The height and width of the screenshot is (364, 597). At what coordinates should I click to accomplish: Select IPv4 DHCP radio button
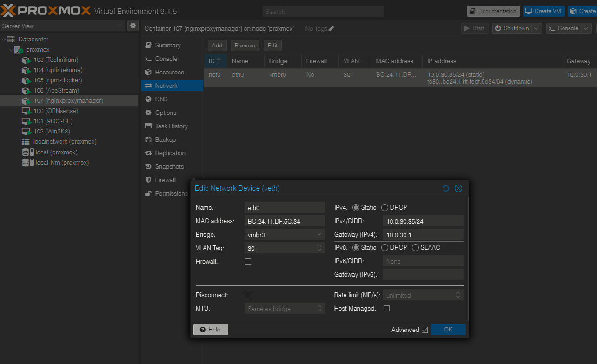tap(385, 208)
